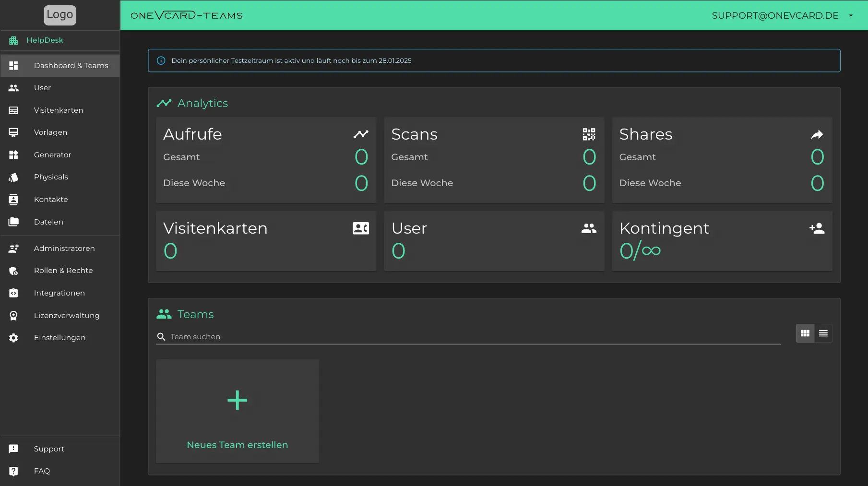Click the Administratoren icon
The width and height of the screenshot is (868, 486).
13,248
